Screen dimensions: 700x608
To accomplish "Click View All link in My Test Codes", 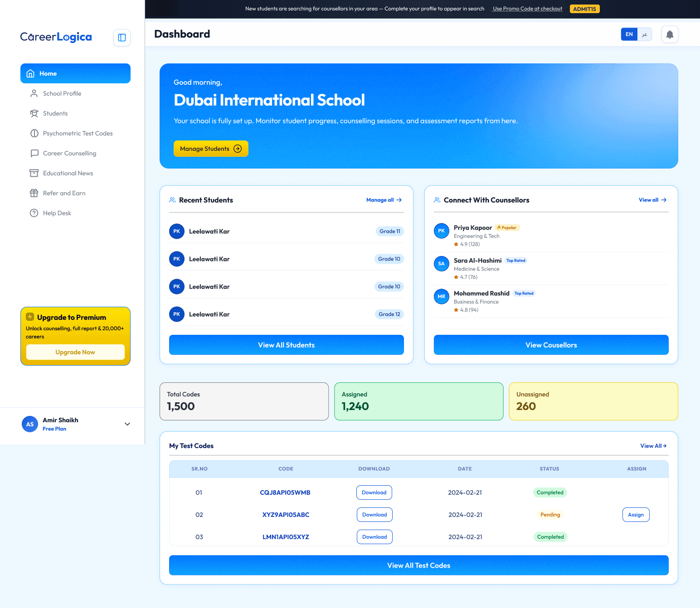I will click(x=653, y=446).
